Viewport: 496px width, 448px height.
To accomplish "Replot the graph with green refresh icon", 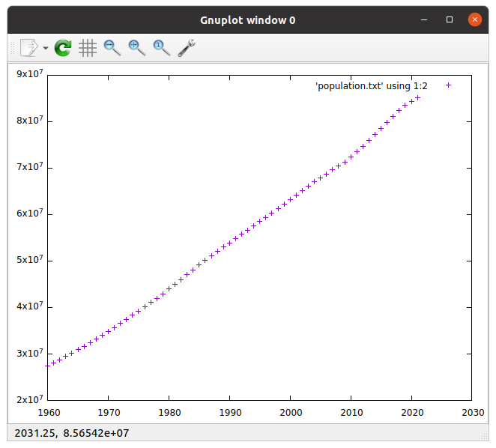I will [x=64, y=48].
